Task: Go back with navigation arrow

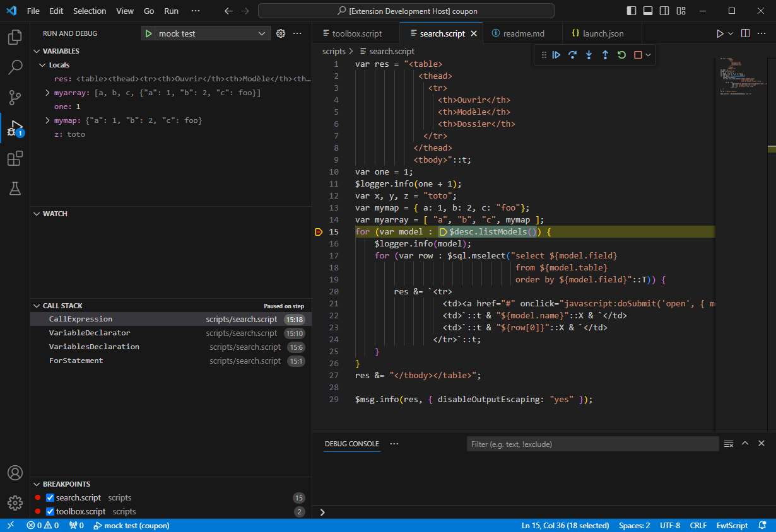Action: pos(228,11)
